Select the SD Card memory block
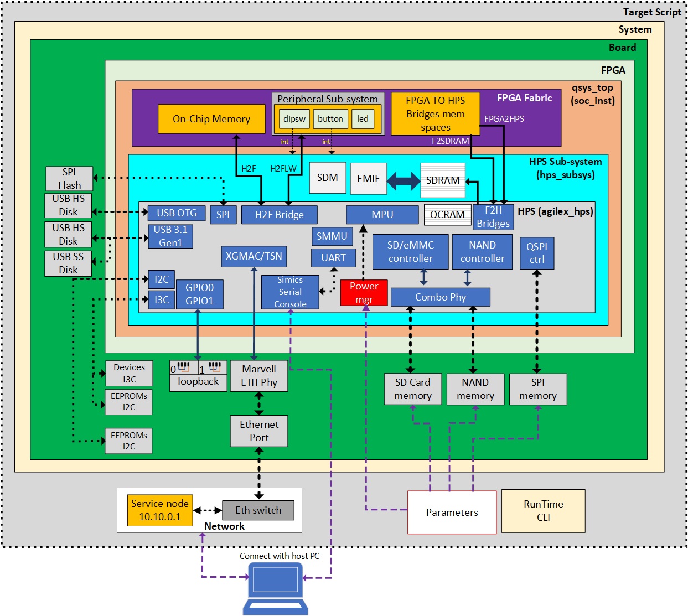 point(413,389)
